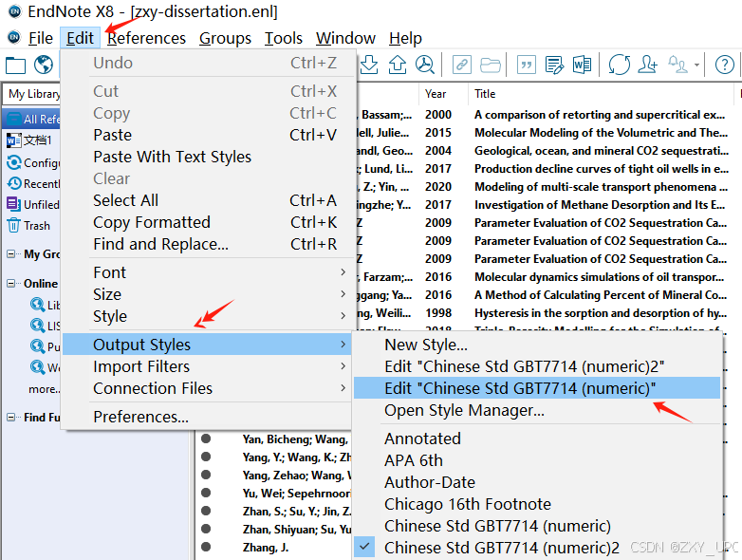
Task: Open the Tools menu
Action: pos(284,38)
